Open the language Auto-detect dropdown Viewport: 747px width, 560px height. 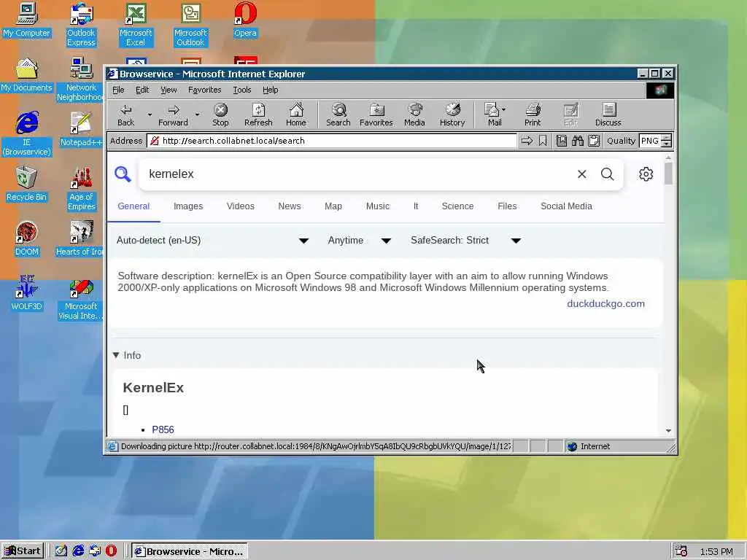tap(212, 241)
